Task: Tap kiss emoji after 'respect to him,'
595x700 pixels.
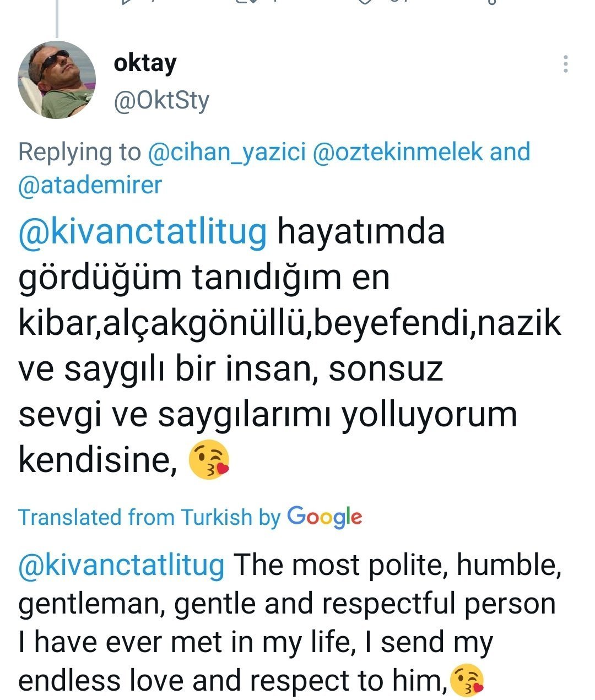Action: [x=467, y=681]
